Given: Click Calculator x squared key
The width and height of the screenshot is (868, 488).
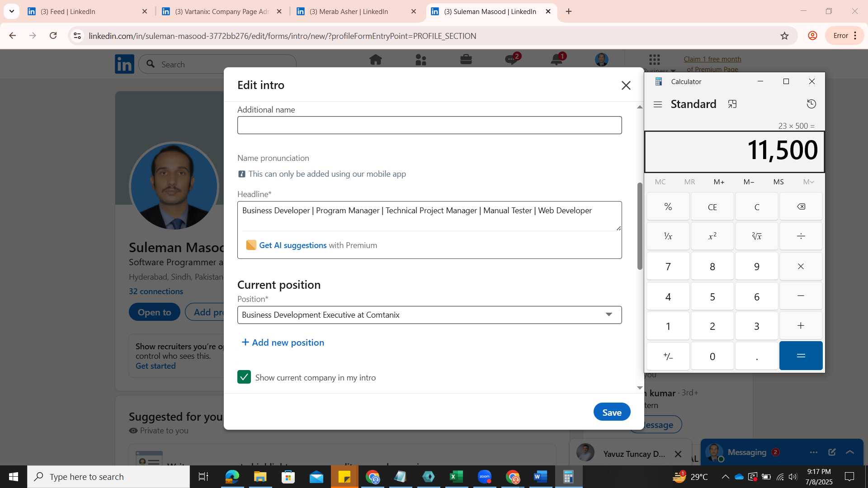Looking at the screenshot, I should coord(712,236).
